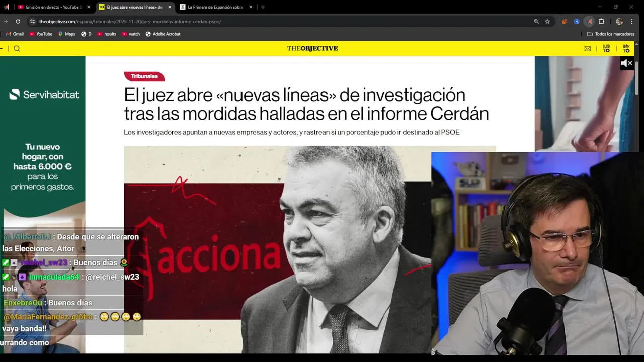Screen dimensions: 644x362
Task: Open The Objective site search icon
Action: 17,49
